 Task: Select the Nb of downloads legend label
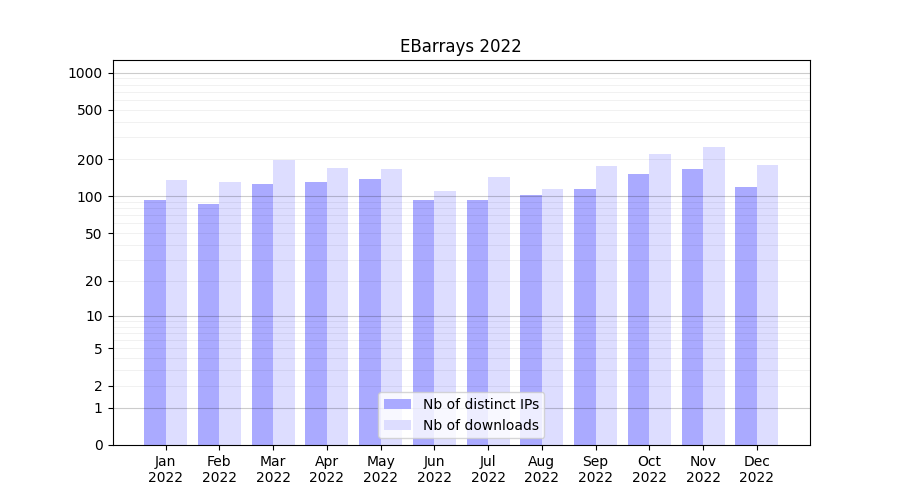480,425
